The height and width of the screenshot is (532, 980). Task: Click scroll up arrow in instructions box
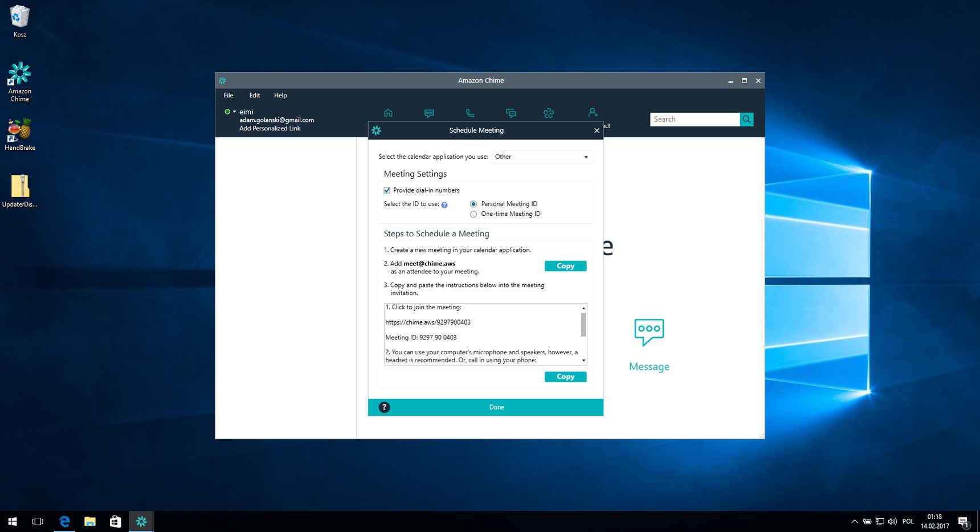(583, 308)
